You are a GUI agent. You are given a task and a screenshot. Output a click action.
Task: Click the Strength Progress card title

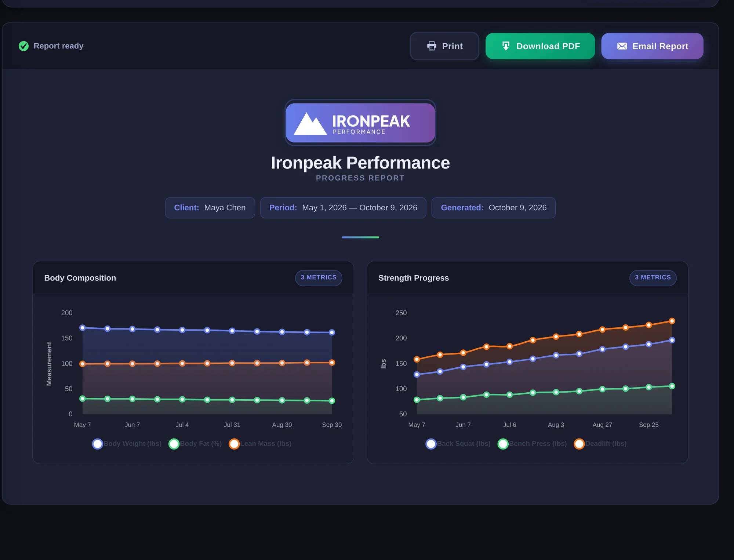pos(414,278)
